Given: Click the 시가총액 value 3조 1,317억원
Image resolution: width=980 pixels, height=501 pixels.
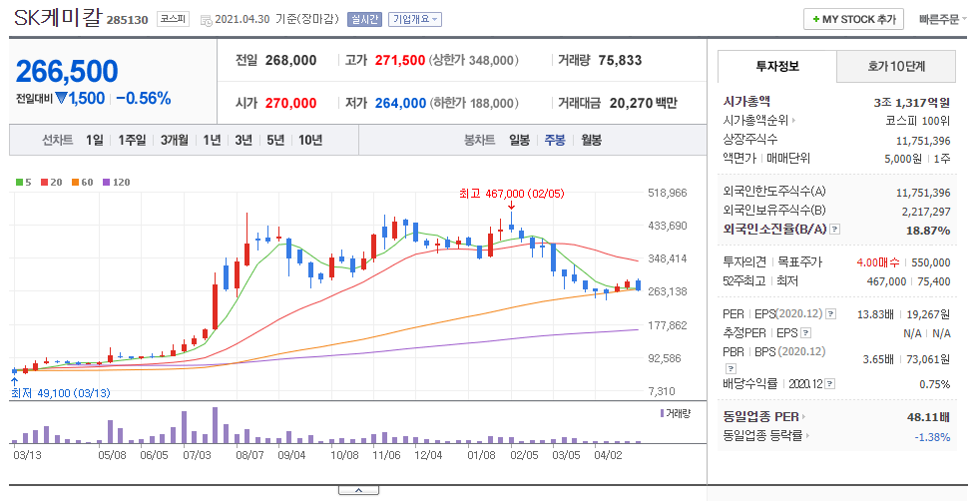Looking at the screenshot, I should (912, 103).
